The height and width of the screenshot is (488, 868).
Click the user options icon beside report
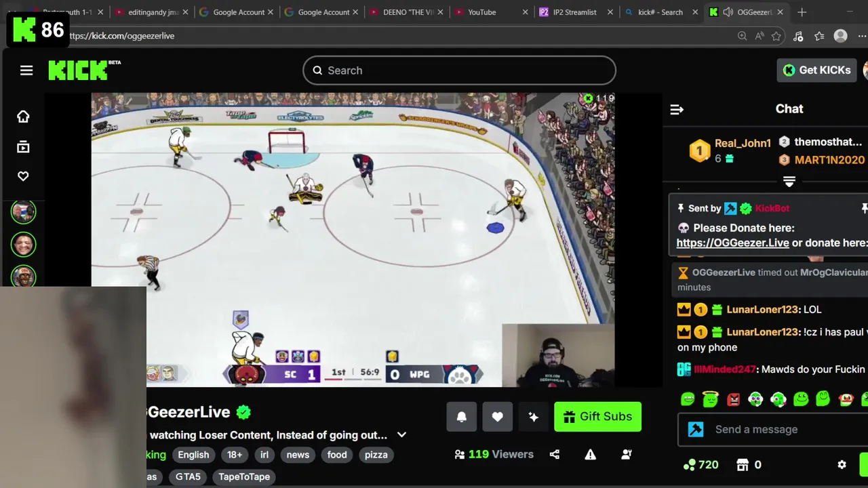coord(627,455)
